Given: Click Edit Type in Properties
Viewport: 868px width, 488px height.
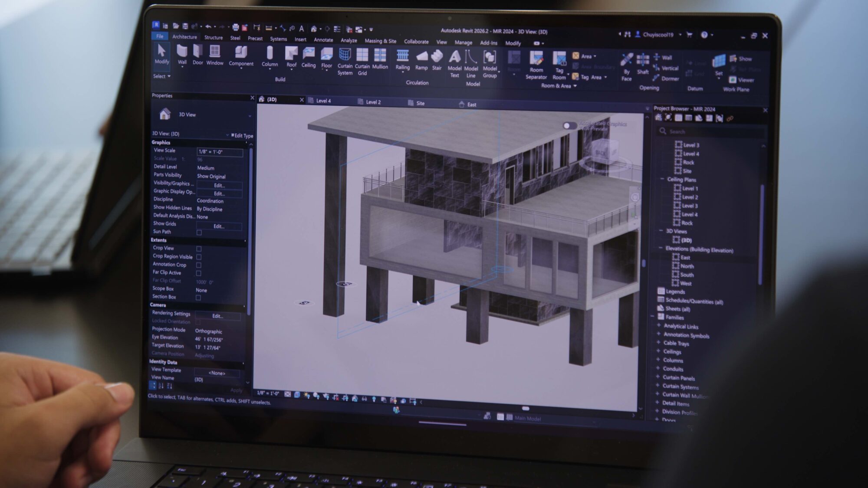Looking at the screenshot, I should click(242, 136).
